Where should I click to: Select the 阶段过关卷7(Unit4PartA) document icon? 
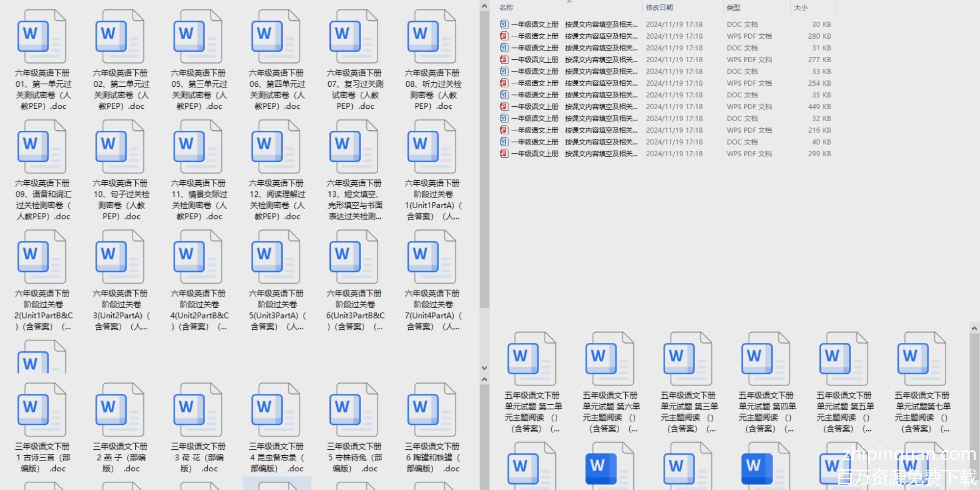pos(431,257)
